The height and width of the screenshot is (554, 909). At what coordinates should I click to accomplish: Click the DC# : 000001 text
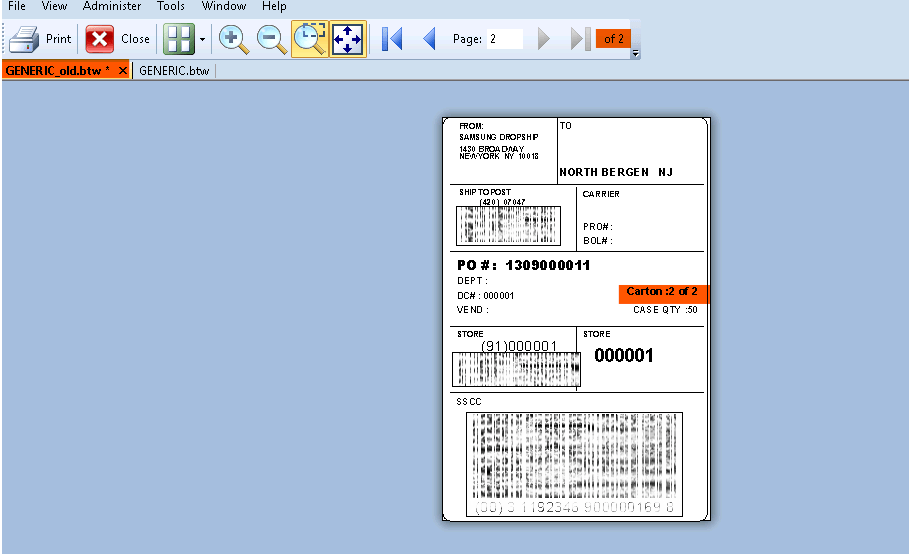(485, 296)
